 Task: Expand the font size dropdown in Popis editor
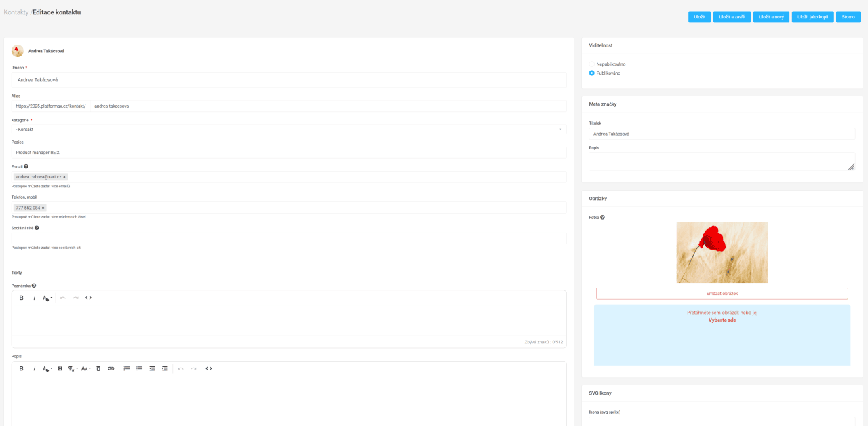point(85,368)
